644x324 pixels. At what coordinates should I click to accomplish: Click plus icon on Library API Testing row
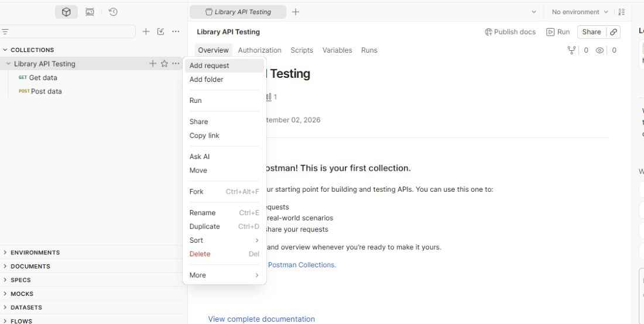coord(152,64)
